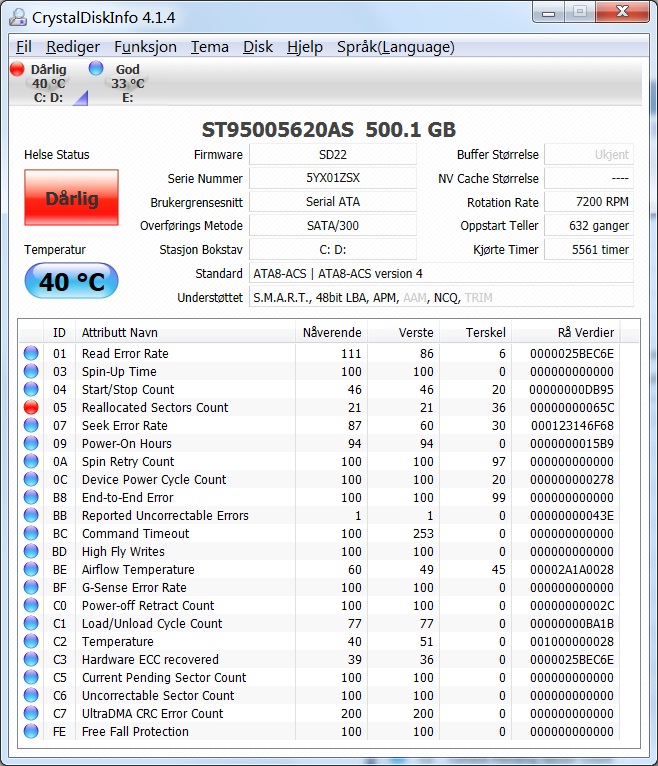Click raw value 0000000015B9 in Power-On Hours row

click(x=572, y=444)
